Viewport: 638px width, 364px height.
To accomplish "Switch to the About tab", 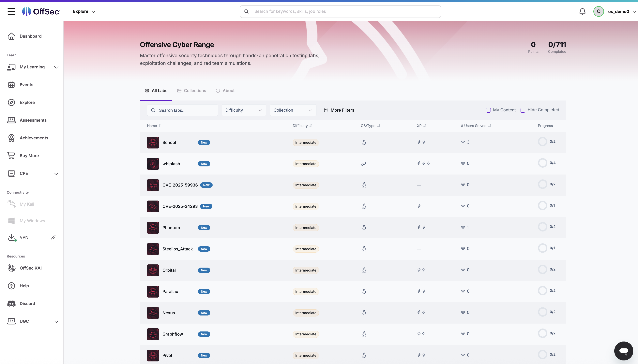I will point(225,91).
